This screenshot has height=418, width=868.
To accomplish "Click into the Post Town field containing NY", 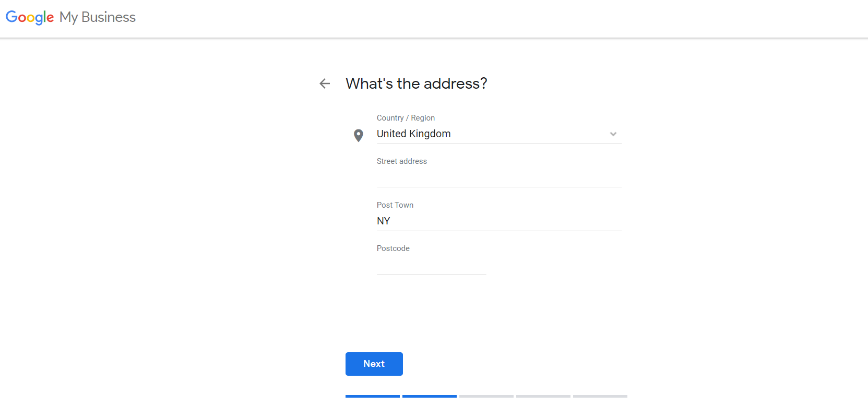I will (x=499, y=221).
